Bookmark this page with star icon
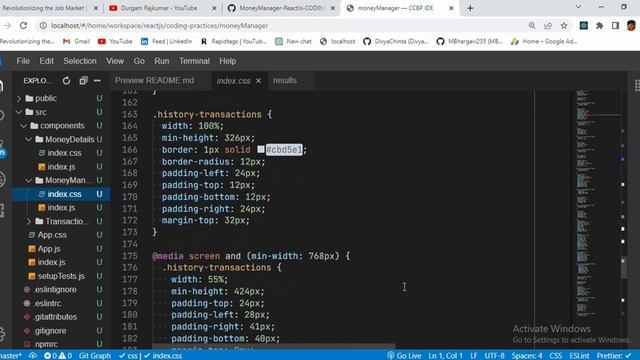The image size is (640, 360). (564, 26)
